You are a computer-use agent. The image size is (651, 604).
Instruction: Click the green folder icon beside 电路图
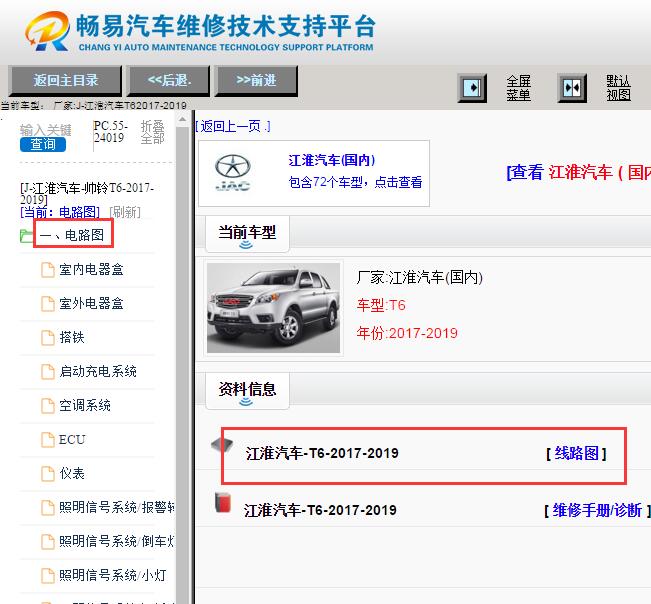click(x=26, y=235)
